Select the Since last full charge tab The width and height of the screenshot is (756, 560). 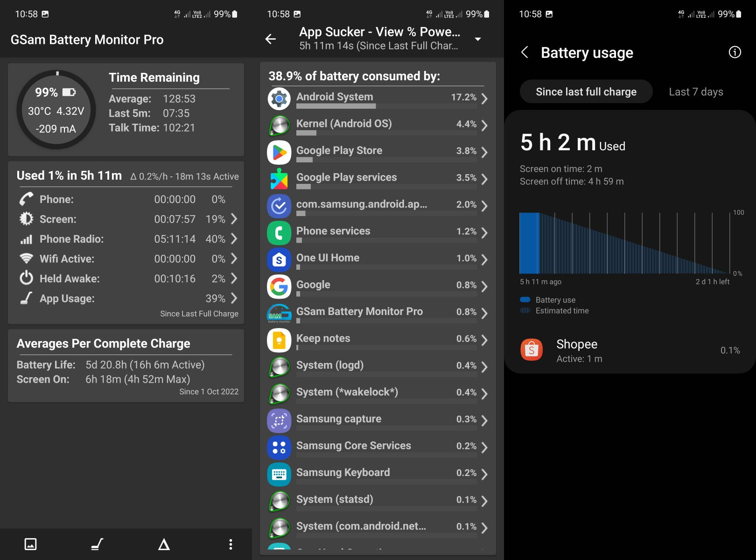click(x=586, y=91)
